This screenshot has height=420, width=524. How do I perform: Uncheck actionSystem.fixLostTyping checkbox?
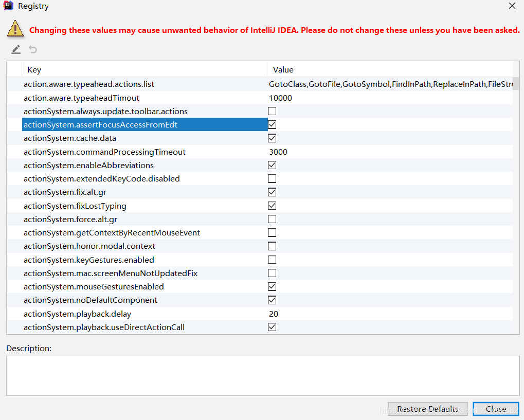tap(272, 206)
